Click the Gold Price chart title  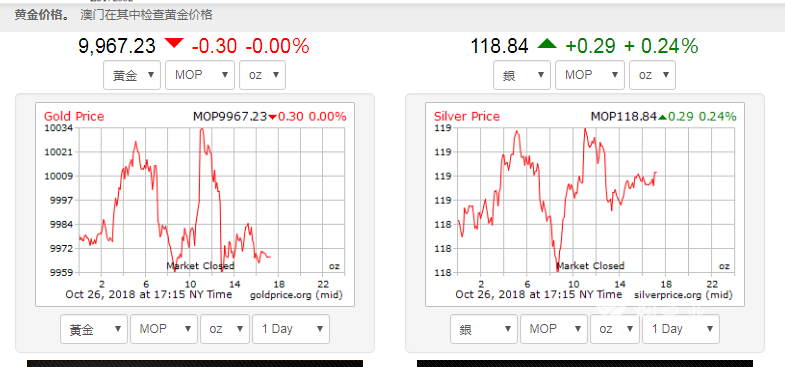coord(74,117)
